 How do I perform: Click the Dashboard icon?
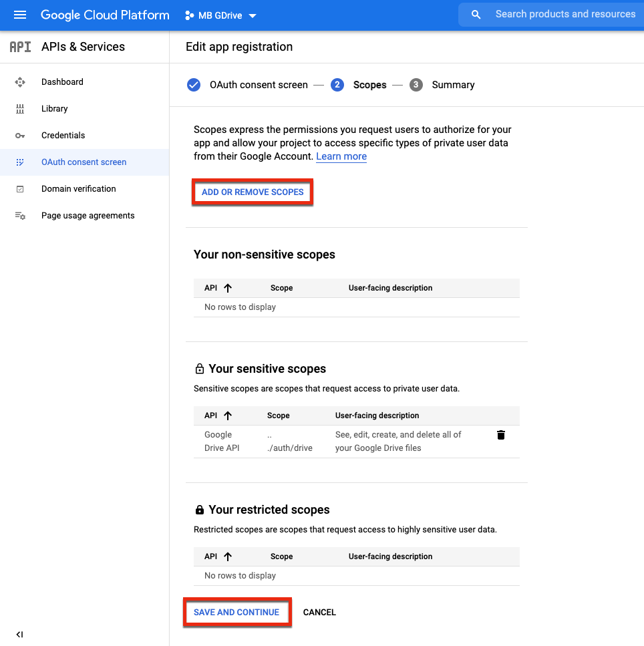(20, 82)
